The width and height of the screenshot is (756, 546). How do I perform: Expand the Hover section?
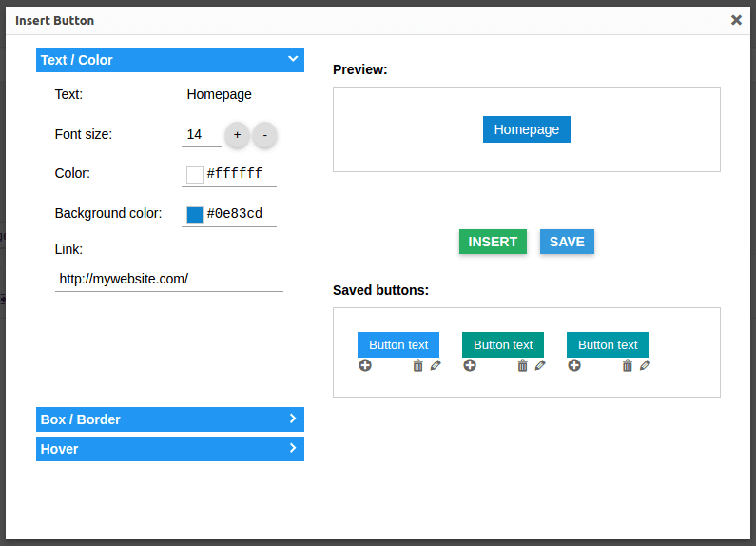[170, 449]
